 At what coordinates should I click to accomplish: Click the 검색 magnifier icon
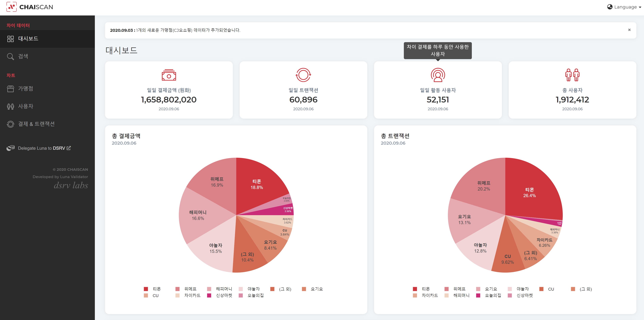pyautogui.click(x=11, y=56)
